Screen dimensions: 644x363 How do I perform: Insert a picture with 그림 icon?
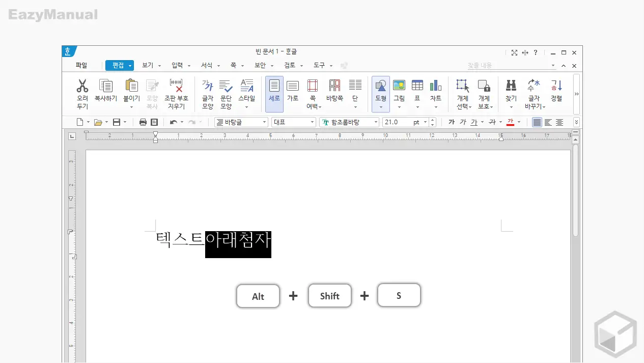coord(399,86)
